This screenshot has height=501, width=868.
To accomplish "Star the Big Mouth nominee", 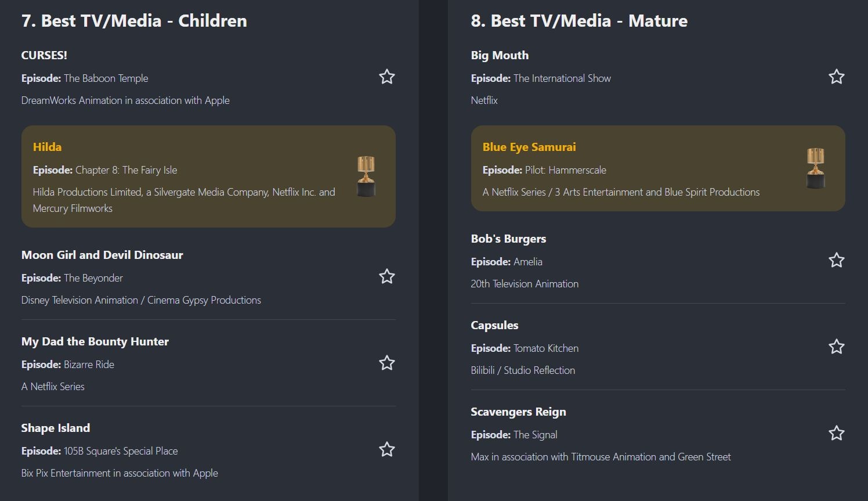I will tap(837, 77).
